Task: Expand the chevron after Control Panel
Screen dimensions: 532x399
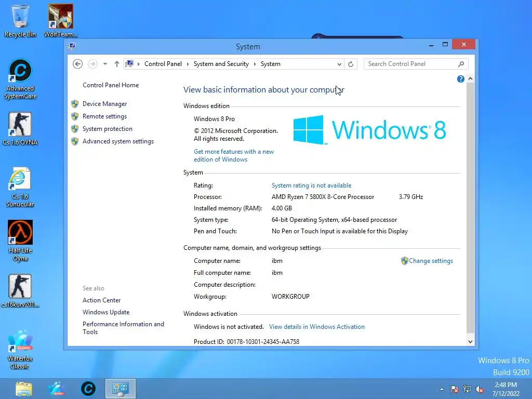Action: pyautogui.click(x=188, y=64)
